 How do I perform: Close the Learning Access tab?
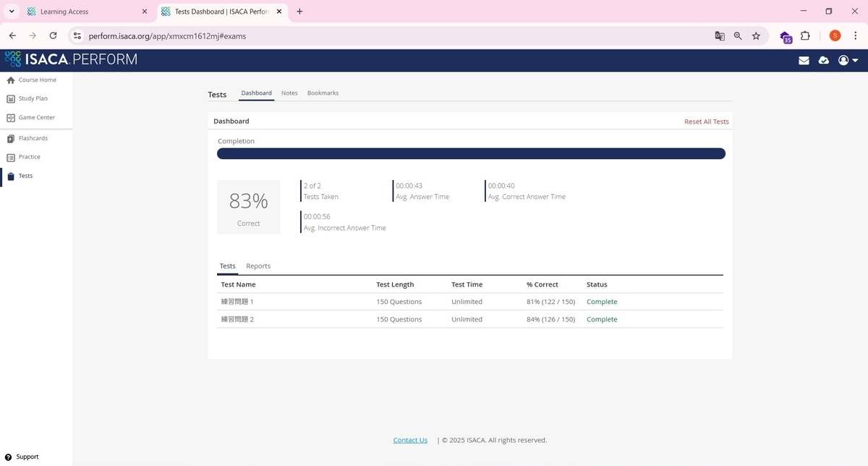point(144,12)
